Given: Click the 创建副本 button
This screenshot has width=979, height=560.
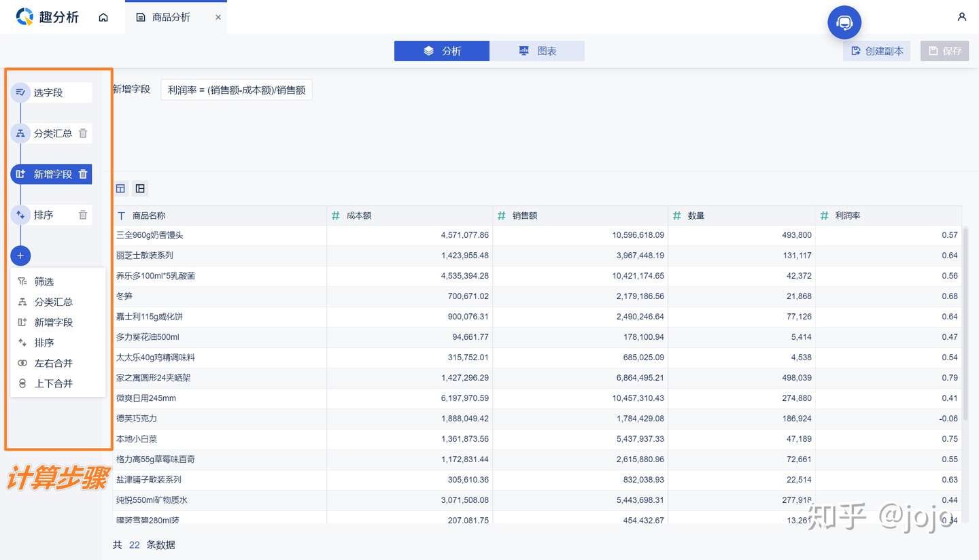Looking at the screenshot, I should pyautogui.click(x=877, y=51).
